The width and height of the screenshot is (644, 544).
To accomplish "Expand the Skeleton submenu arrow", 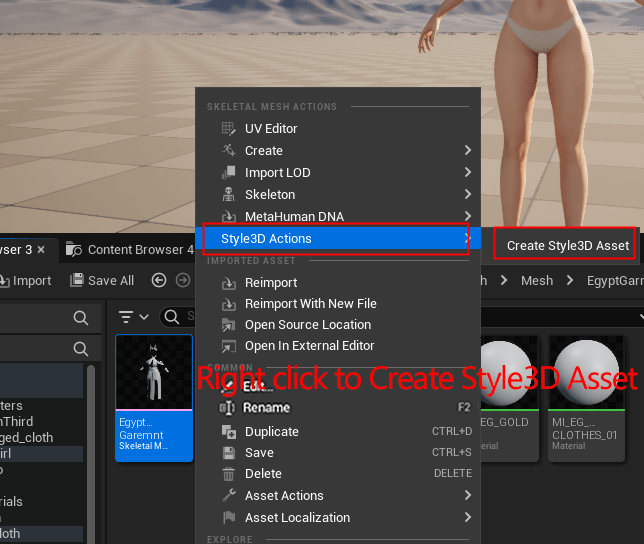I will pos(467,194).
